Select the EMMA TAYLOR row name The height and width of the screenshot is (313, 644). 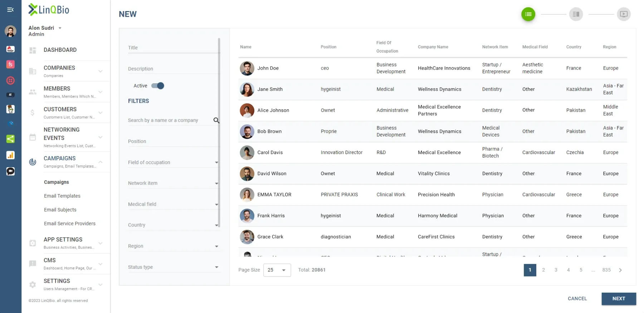click(274, 195)
